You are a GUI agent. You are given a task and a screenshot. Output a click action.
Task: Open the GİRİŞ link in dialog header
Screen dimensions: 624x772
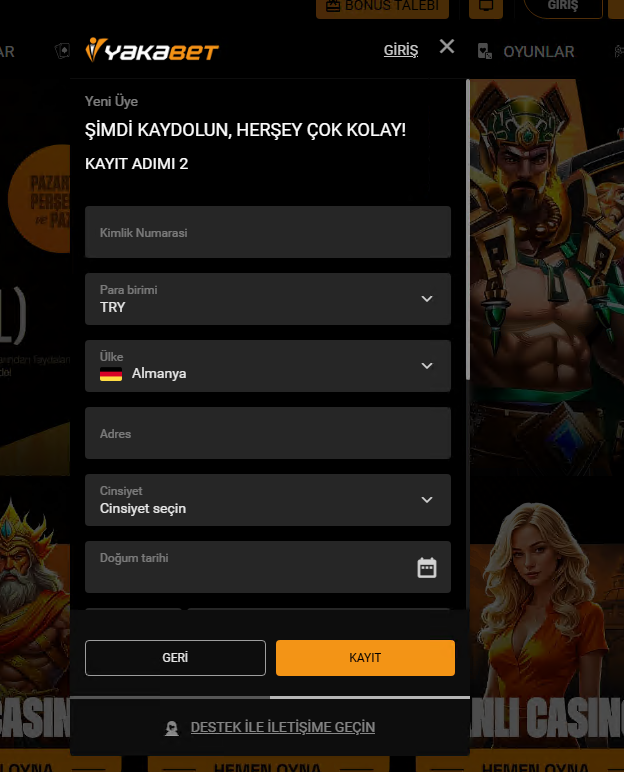click(x=401, y=50)
